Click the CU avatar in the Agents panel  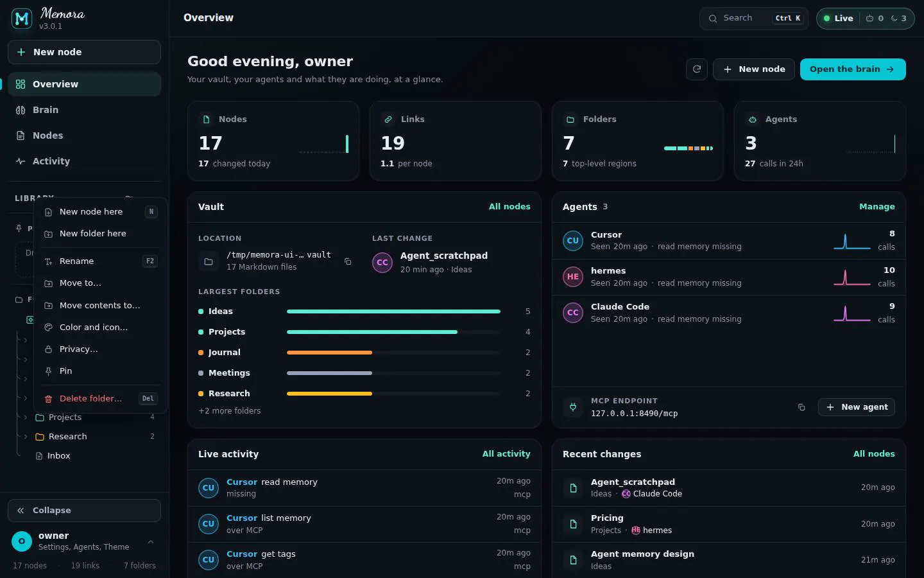tap(573, 241)
